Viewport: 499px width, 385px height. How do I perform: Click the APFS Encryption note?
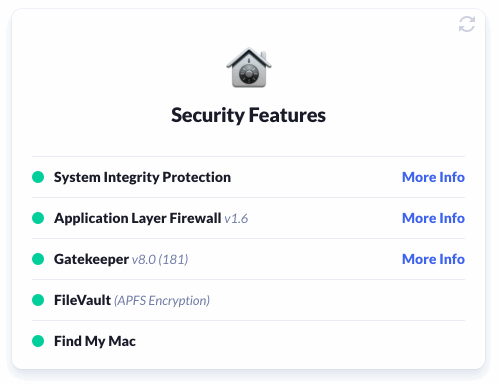(x=162, y=300)
